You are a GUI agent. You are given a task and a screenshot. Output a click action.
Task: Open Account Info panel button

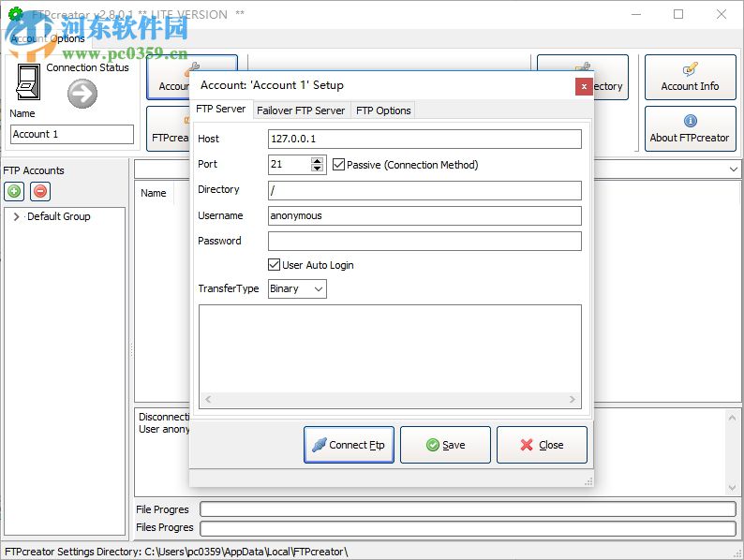690,78
